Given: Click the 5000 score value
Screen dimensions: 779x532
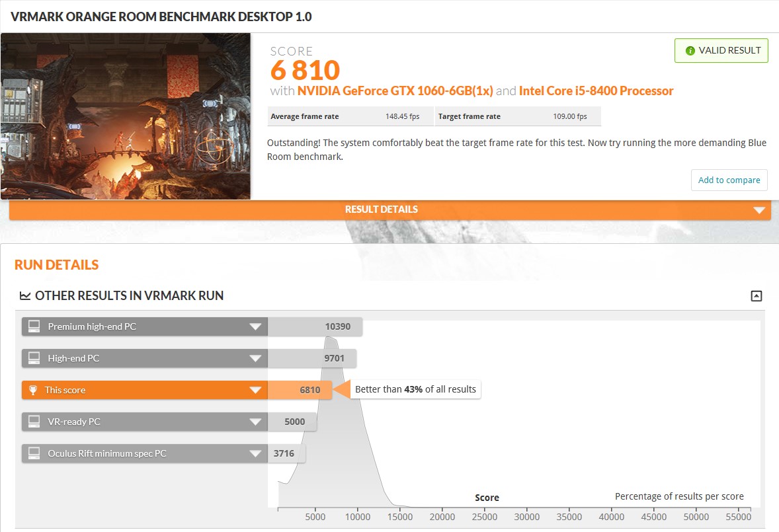Looking at the screenshot, I should click(x=295, y=422).
